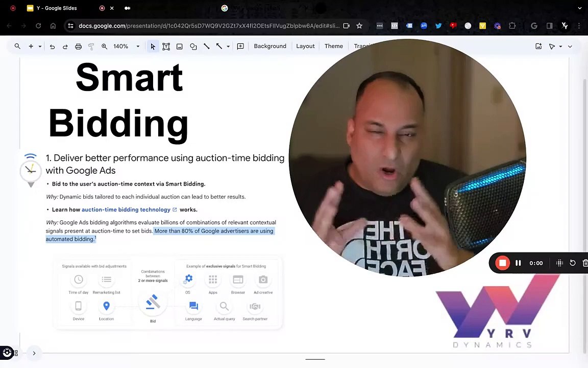Screen dimensions: 588x368
Task: Click the presenter webcam bubble
Action: click(407, 158)
